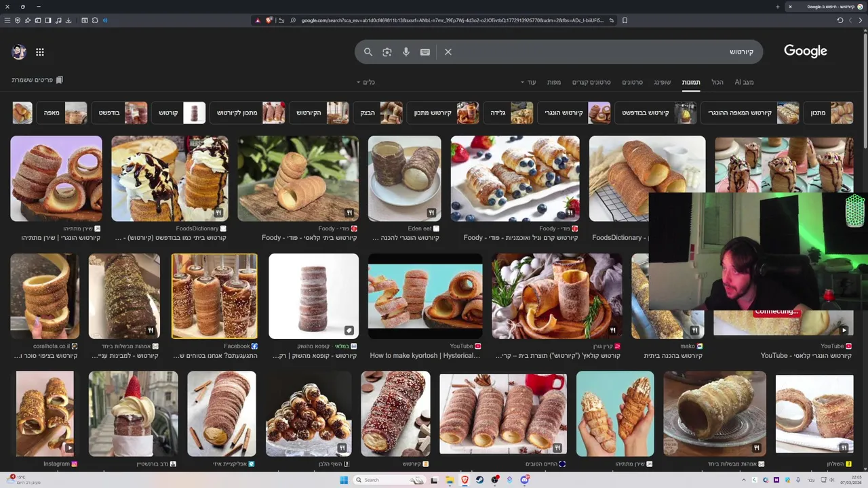Open Brave browser from the taskbar
868x488 pixels.
(465, 480)
